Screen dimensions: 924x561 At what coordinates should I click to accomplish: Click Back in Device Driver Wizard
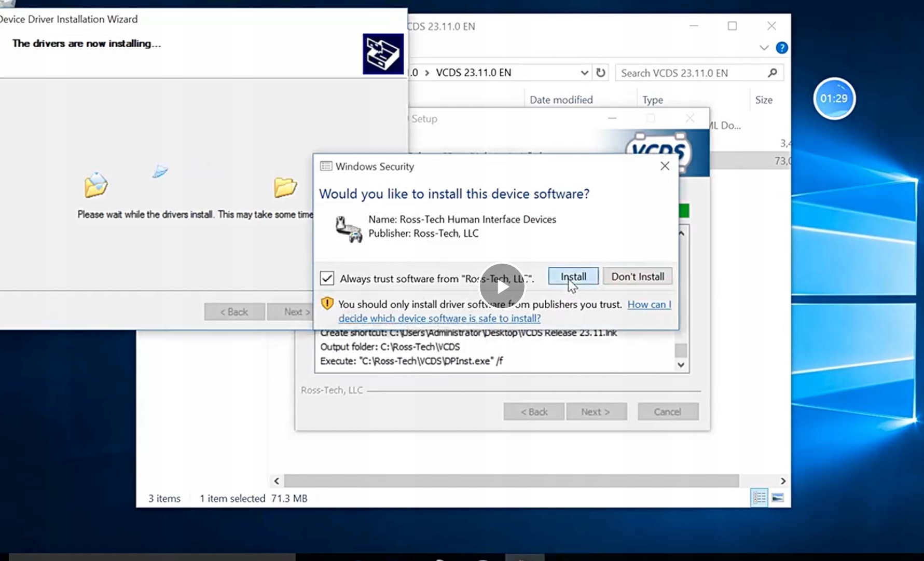235,312
